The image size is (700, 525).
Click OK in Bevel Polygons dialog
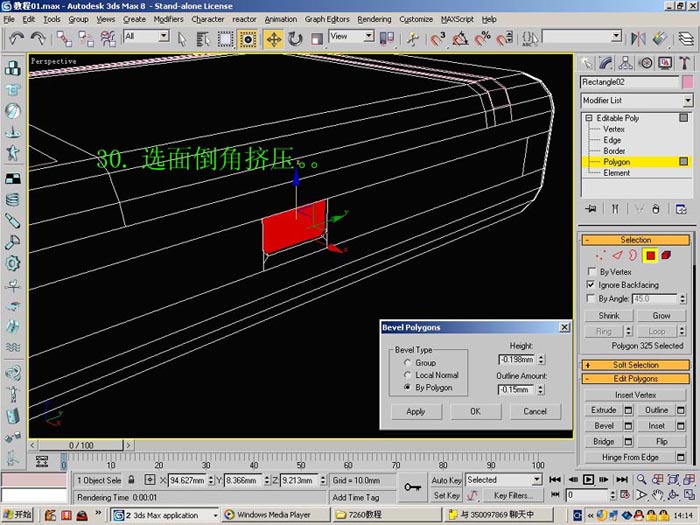point(475,412)
